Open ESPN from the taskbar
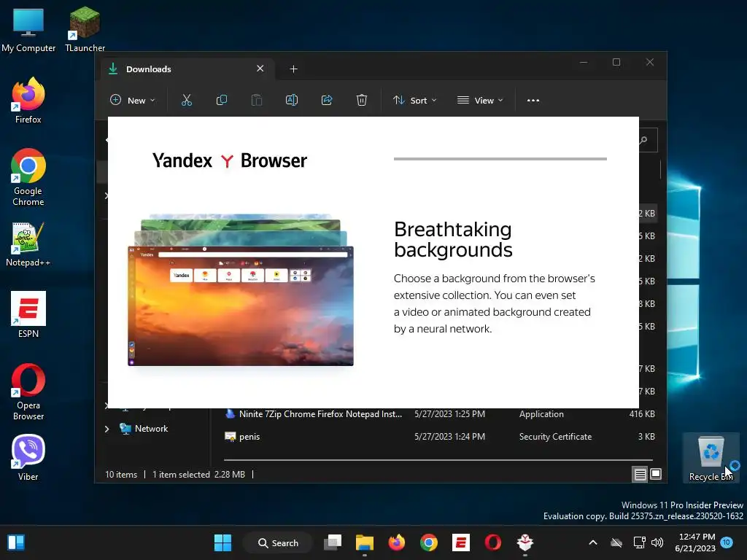 [461, 542]
